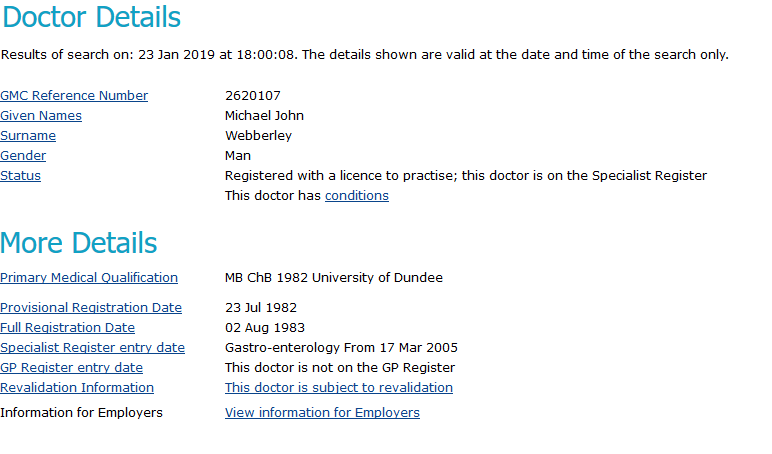Image resolution: width=772 pixels, height=454 pixels.
Task: Select the Gender link
Action: pos(23,156)
